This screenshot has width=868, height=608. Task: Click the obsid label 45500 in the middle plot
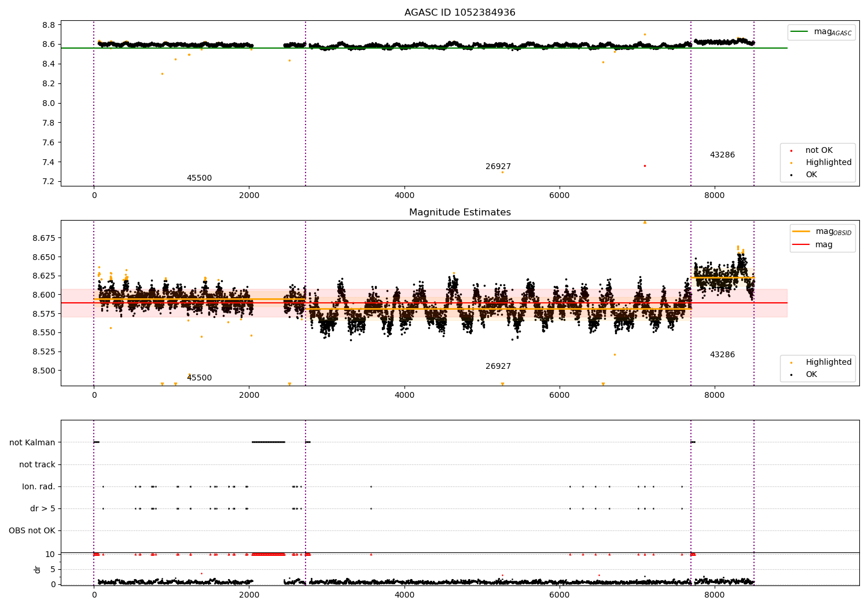(199, 378)
